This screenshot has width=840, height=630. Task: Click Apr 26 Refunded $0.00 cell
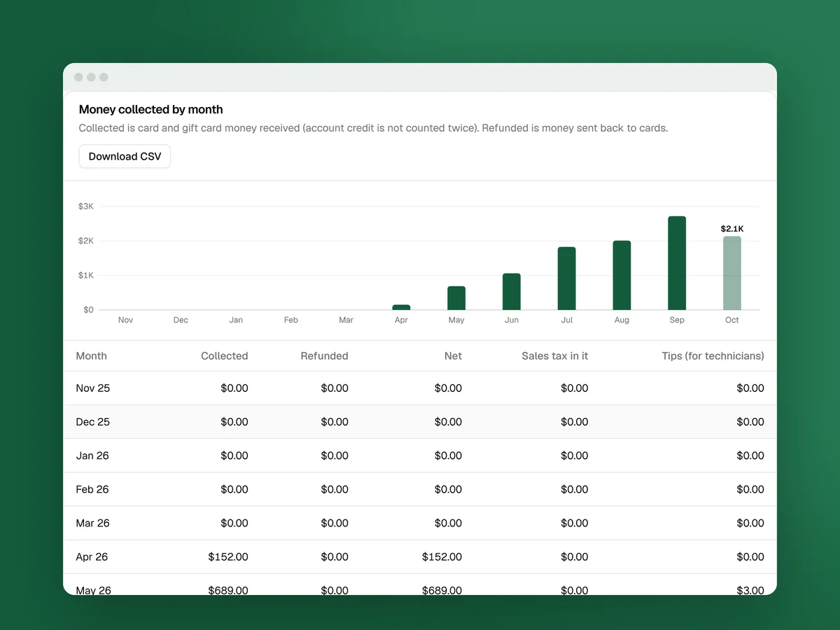[335, 556]
